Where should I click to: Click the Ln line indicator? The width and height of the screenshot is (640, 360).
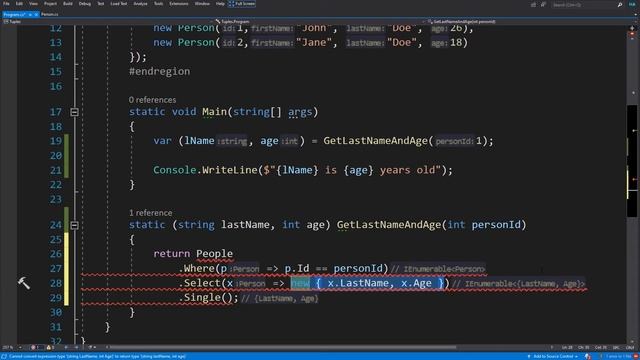(x=567, y=347)
